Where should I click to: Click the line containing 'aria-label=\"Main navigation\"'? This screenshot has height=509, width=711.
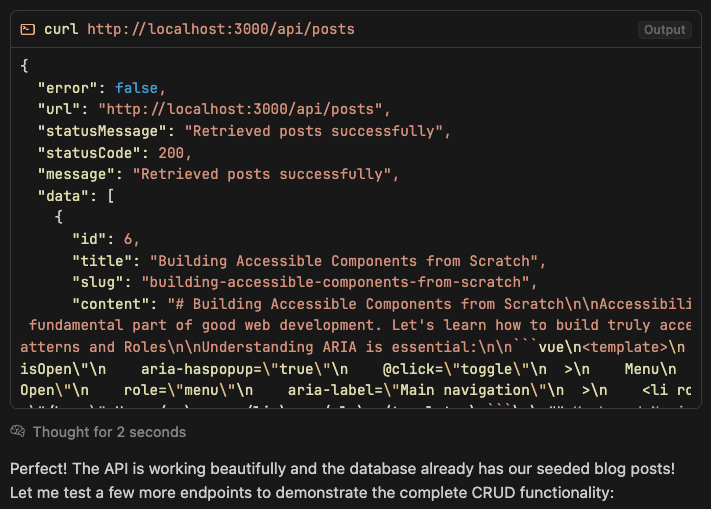356,390
